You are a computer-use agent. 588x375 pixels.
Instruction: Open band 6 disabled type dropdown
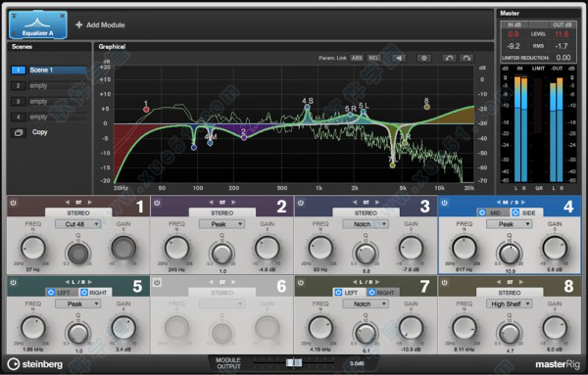[x=221, y=304]
